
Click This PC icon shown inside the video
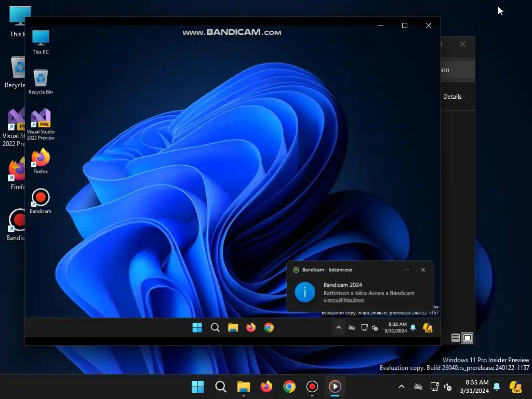tap(41, 43)
